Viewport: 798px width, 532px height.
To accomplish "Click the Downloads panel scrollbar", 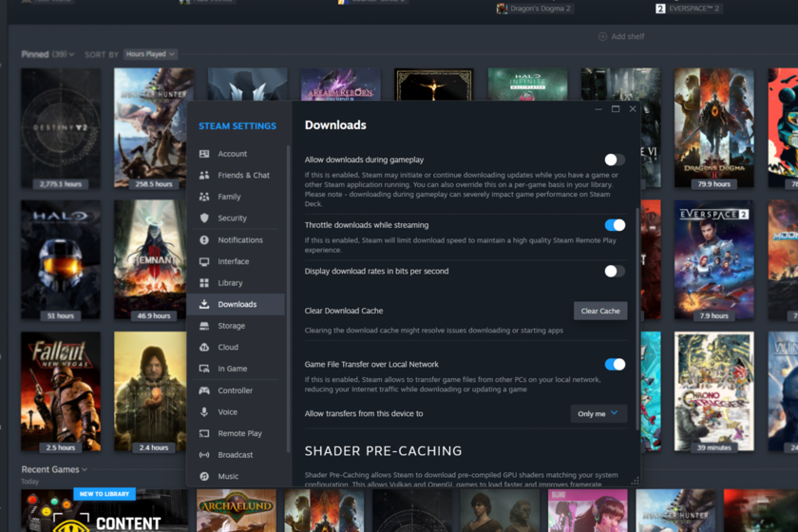I will 637,320.
